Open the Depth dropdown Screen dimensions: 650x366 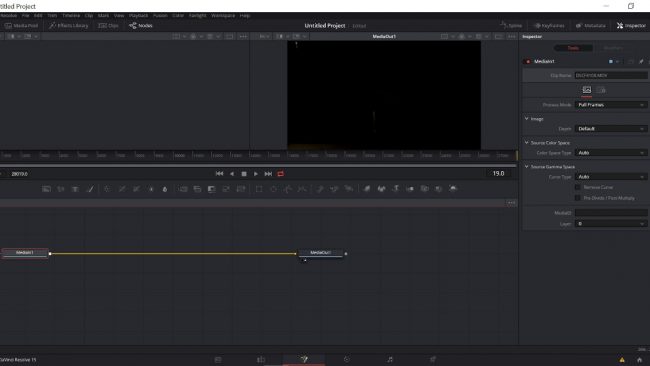pos(611,129)
